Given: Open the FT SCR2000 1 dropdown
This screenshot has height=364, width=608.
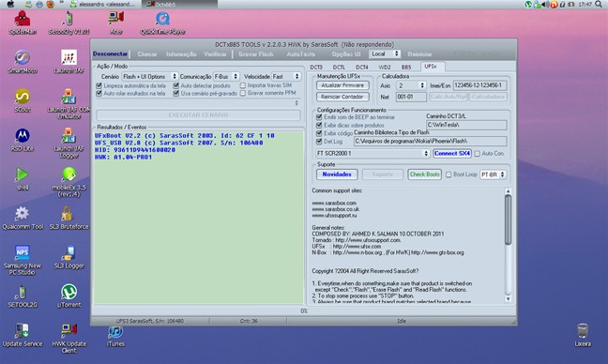Looking at the screenshot, I should pyautogui.click(x=372, y=154).
